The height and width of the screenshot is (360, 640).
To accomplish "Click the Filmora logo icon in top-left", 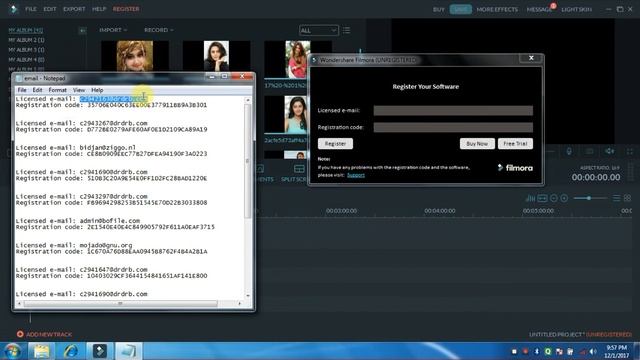I will [13, 9].
